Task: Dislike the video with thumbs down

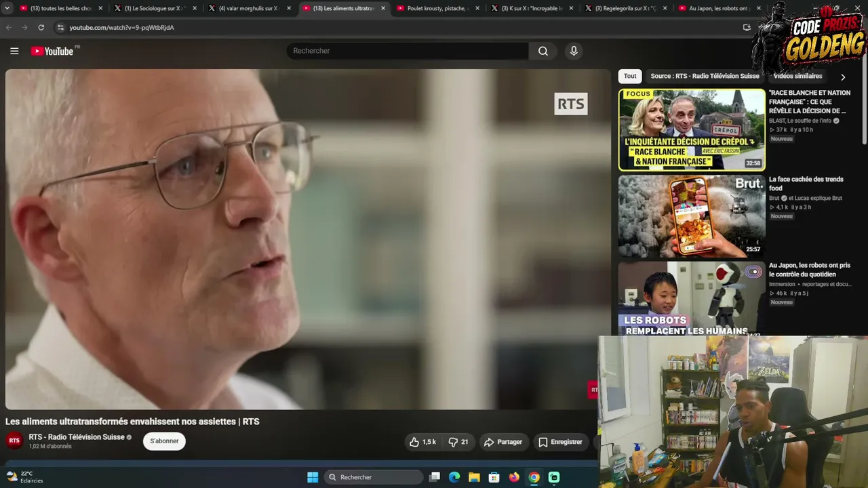Action: click(458, 442)
